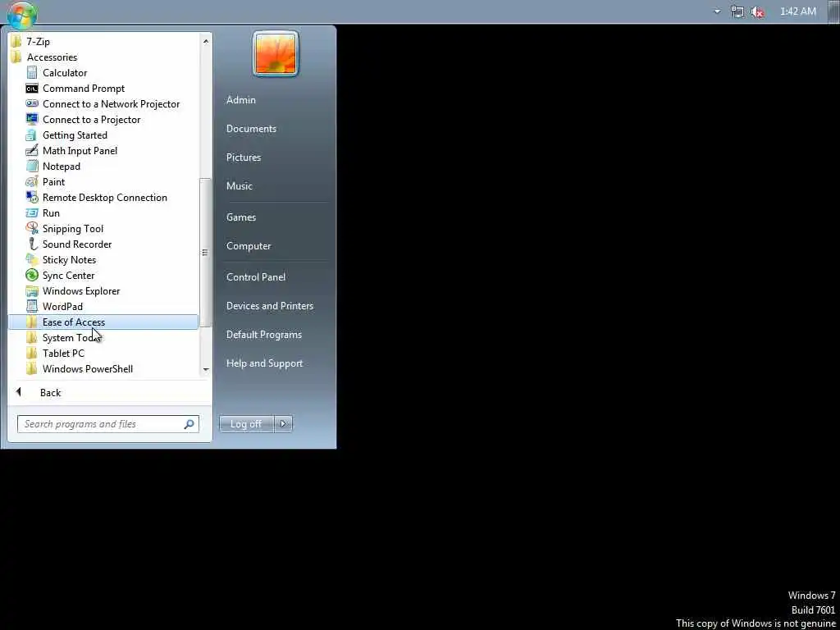This screenshot has height=630, width=840.
Task: Click the search magnifier icon
Action: point(189,424)
